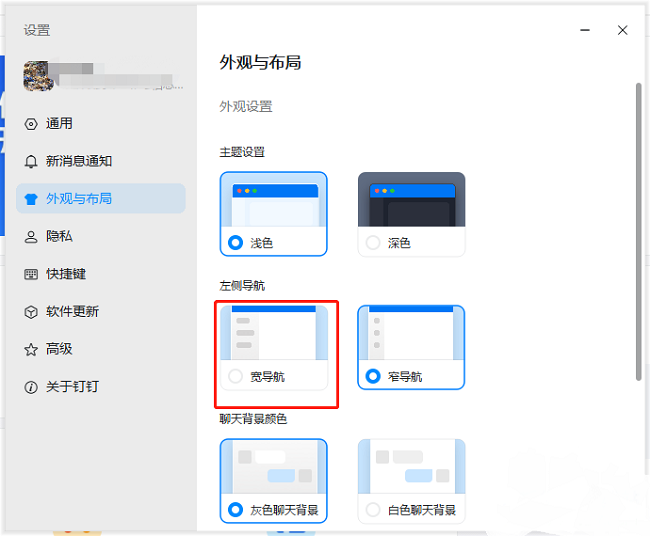Open 软件更新 settings
The height and width of the screenshot is (536, 650).
pyautogui.click(x=101, y=311)
